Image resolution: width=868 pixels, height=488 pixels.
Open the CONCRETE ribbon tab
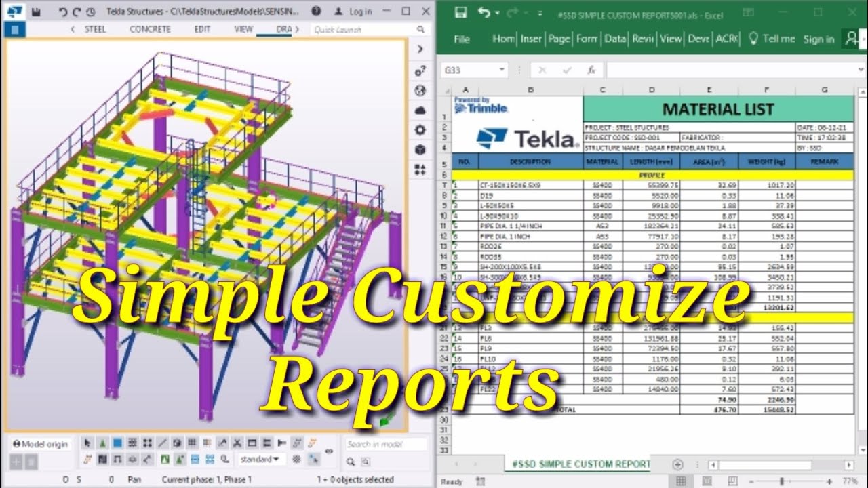click(150, 29)
